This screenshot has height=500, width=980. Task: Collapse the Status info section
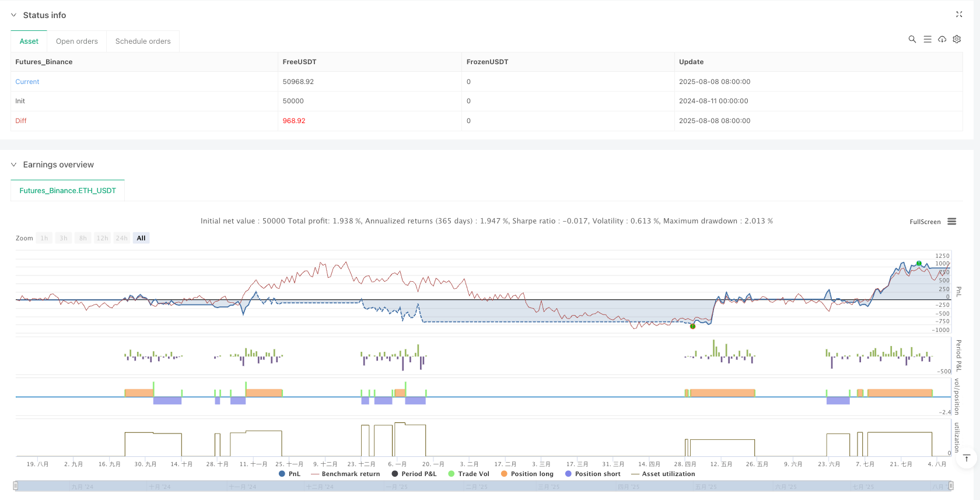coord(14,15)
